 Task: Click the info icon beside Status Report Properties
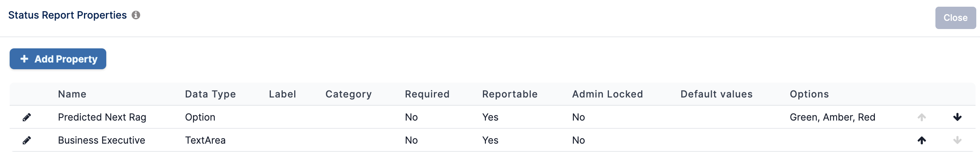click(136, 15)
